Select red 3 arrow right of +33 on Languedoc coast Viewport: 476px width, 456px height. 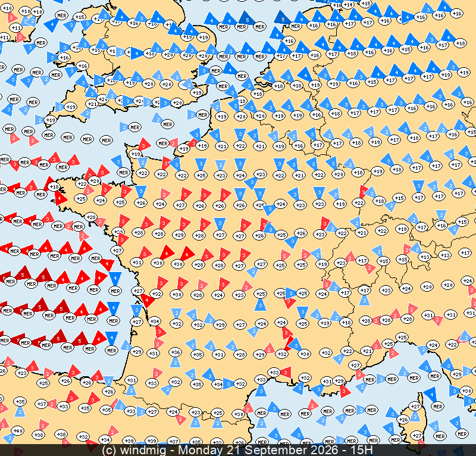pyautogui.click(x=286, y=372)
